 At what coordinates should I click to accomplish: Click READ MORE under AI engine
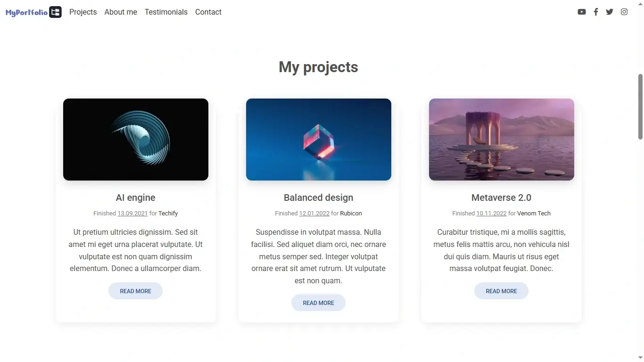click(136, 291)
